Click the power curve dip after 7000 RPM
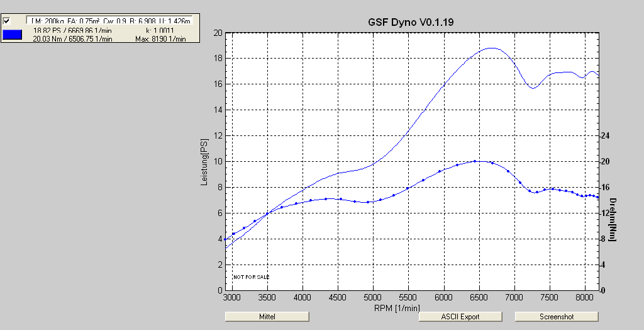The image size is (644, 330). (x=533, y=88)
